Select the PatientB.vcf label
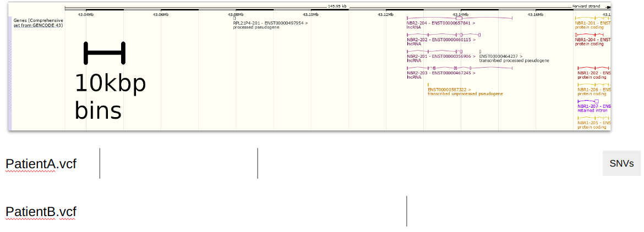Image resolution: width=644 pixels, height=232 pixels. (41, 212)
